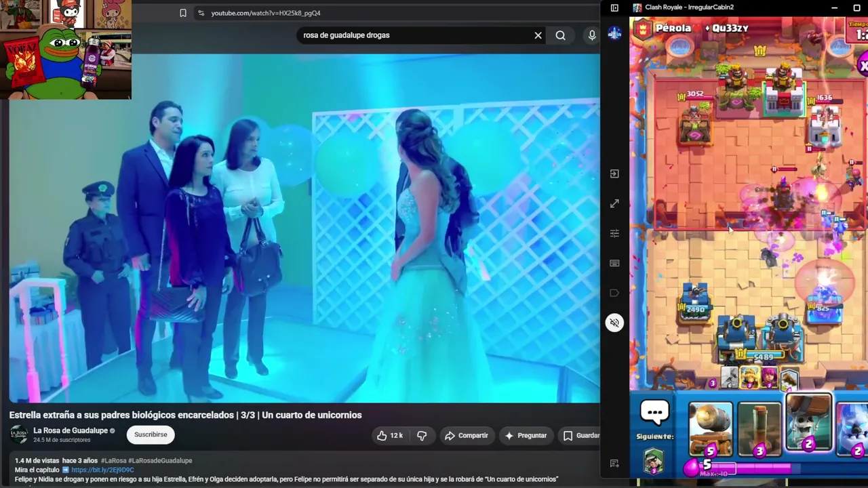Open the #LaRosa hashtag
868x488 pixels.
113,461
